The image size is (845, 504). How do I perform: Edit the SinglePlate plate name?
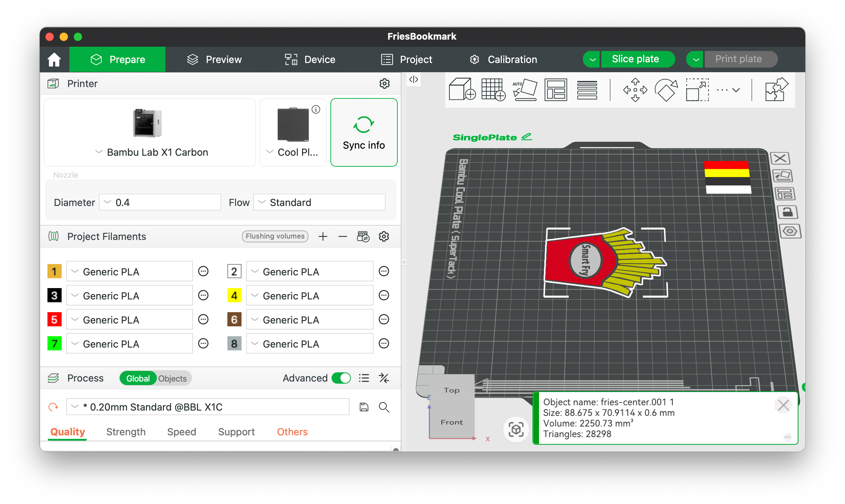526,137
